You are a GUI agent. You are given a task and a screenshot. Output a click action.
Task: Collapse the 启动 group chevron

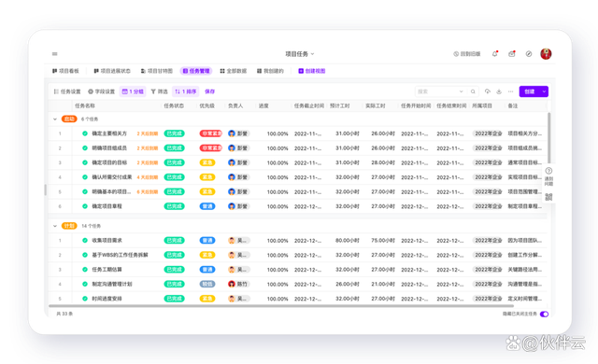(55, 119)
